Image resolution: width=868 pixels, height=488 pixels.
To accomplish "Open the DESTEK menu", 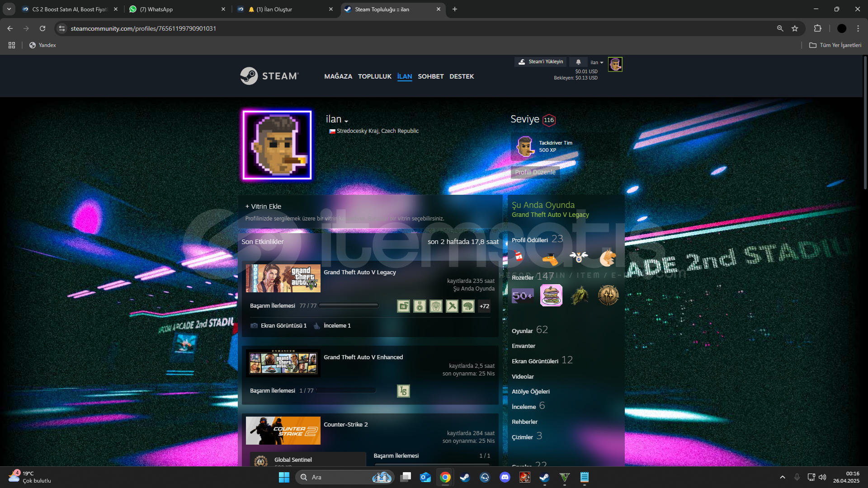I will tap(462, 76).
